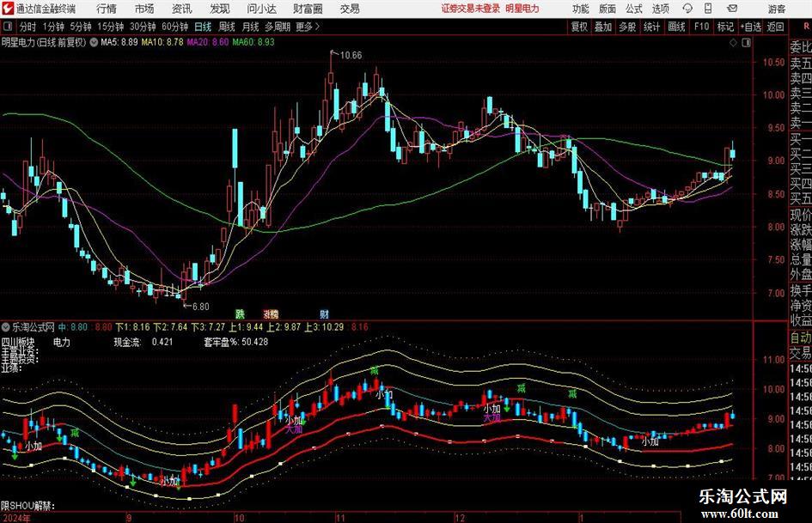Expand 更多 periods chevron
The height and width of the screenshot is (523, 812).
pyautogui.click(x=317, y=27)
